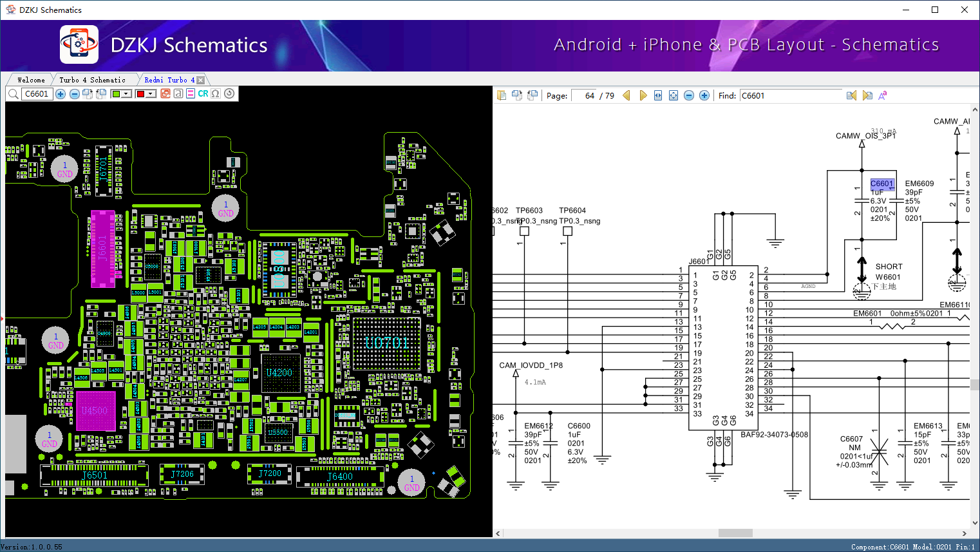Toggle the component text label 'a' button

178,94
